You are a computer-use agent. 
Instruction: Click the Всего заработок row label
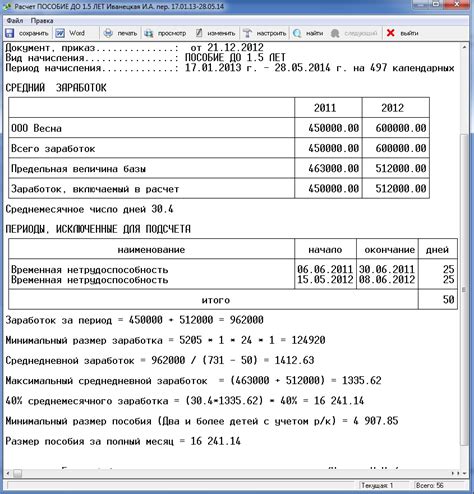pos(53,149)
